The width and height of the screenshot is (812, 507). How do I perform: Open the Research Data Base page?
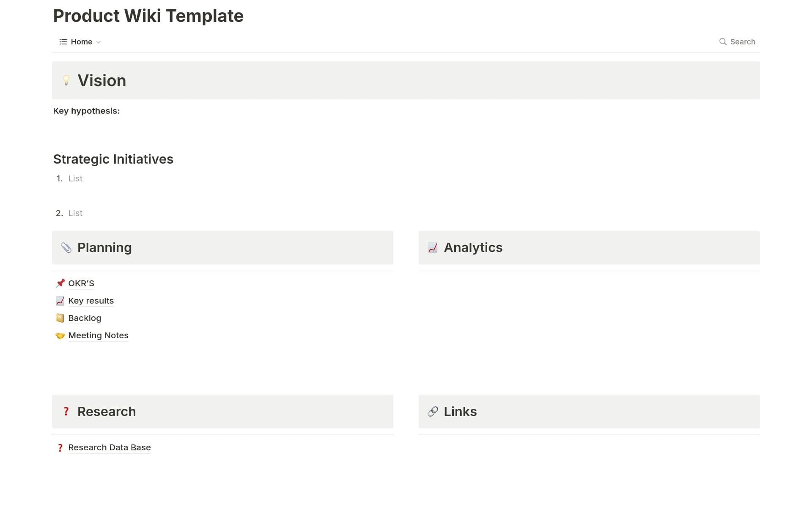click(109, 447)
